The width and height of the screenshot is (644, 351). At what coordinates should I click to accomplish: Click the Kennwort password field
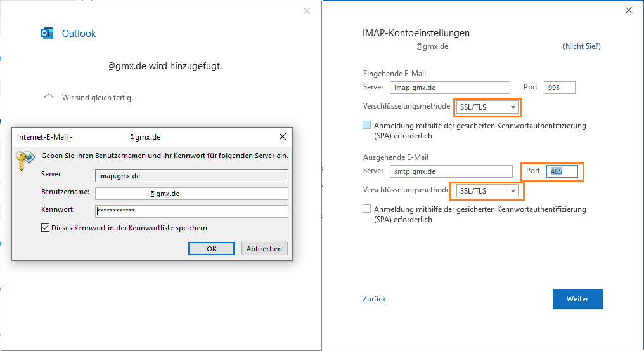coord(191,211)
